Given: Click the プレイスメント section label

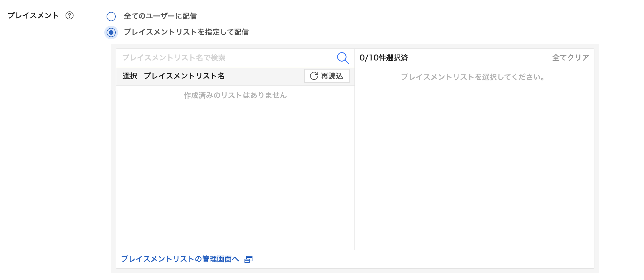Looking at the screenshot, I should (x=33, y=15).
